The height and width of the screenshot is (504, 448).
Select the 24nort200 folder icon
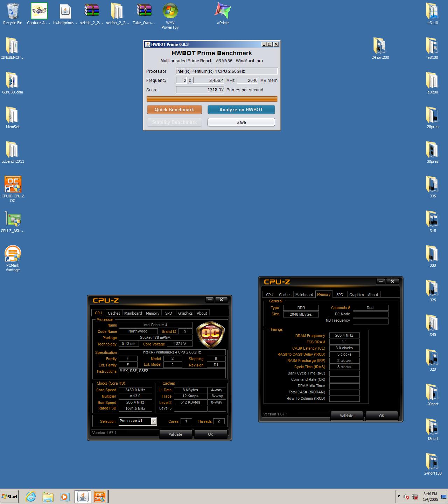380,48
